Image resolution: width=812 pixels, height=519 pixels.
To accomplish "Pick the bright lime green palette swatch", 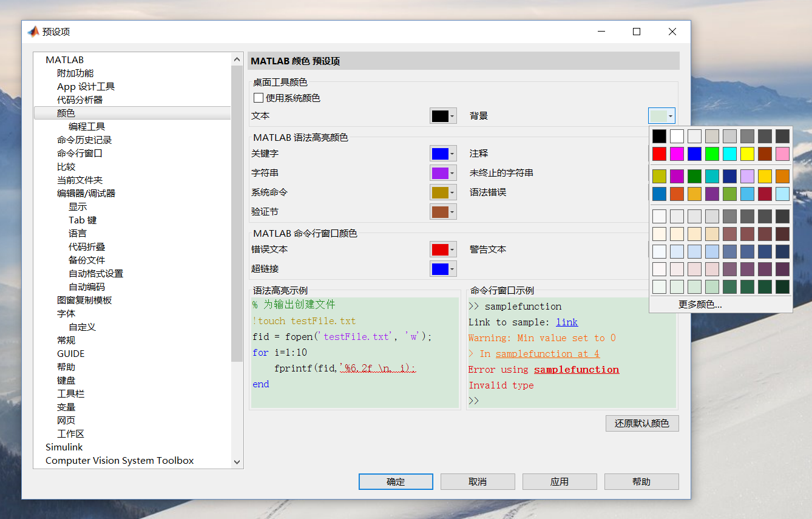I will [712, 154].
